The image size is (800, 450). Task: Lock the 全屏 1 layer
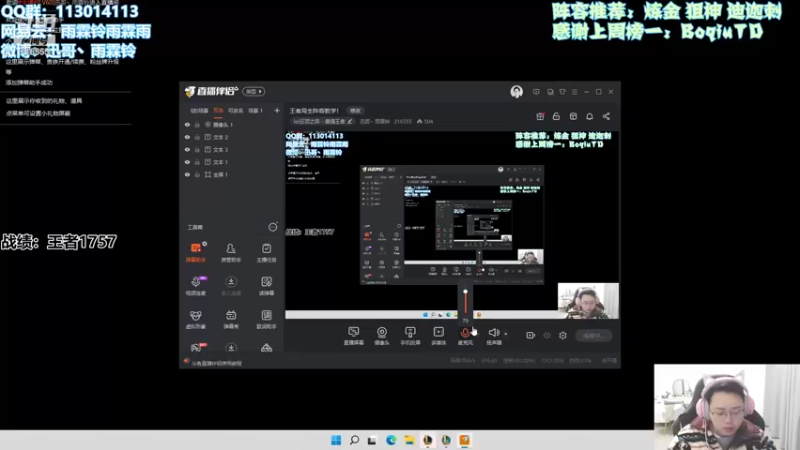click(x=197, y=174)
